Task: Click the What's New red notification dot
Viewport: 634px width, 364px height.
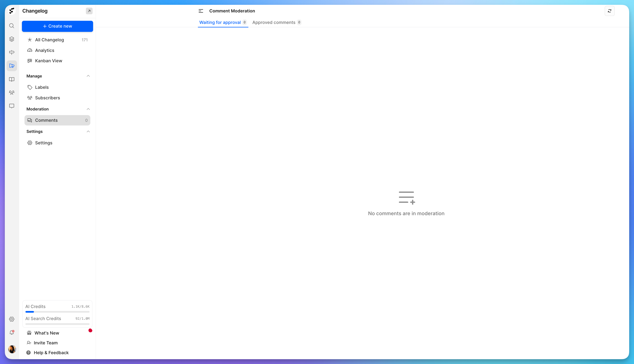Action: [x=90, y=330]
